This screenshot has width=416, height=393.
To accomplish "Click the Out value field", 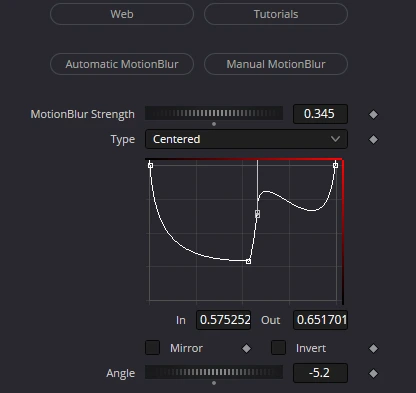I will 320,320.
